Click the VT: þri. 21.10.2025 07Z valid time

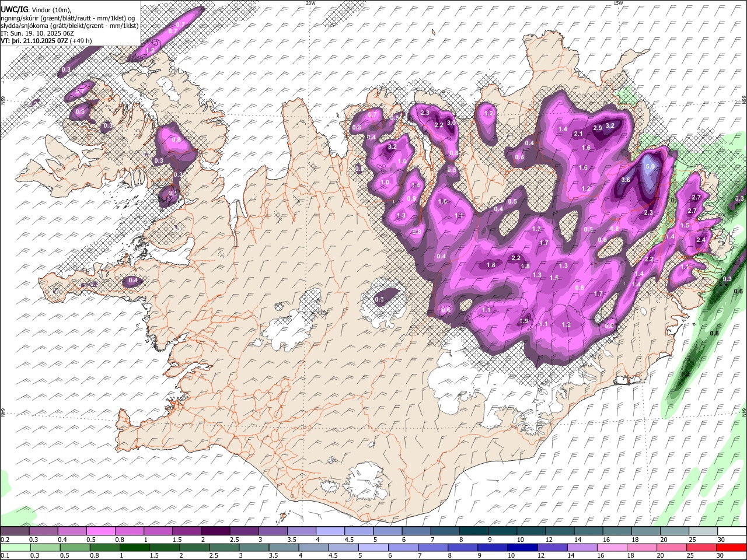click(x=34, y=41)
